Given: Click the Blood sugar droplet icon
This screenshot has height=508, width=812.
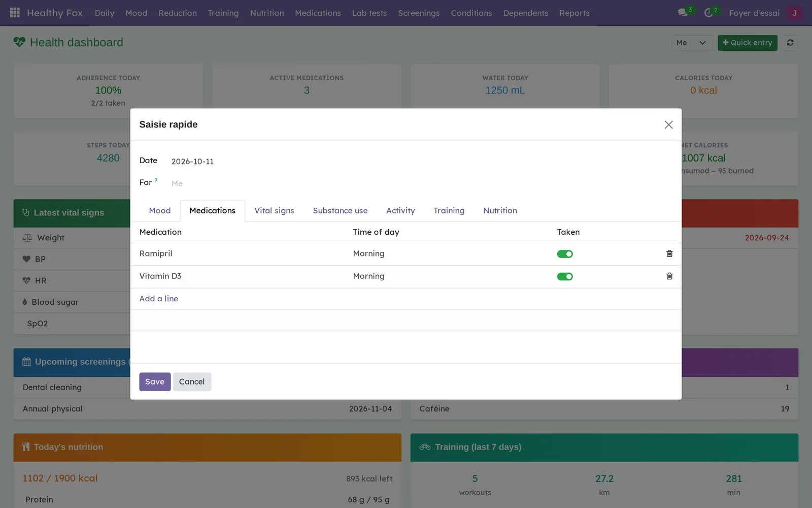Looking at the screenshot, I should (x=25, y=302).
